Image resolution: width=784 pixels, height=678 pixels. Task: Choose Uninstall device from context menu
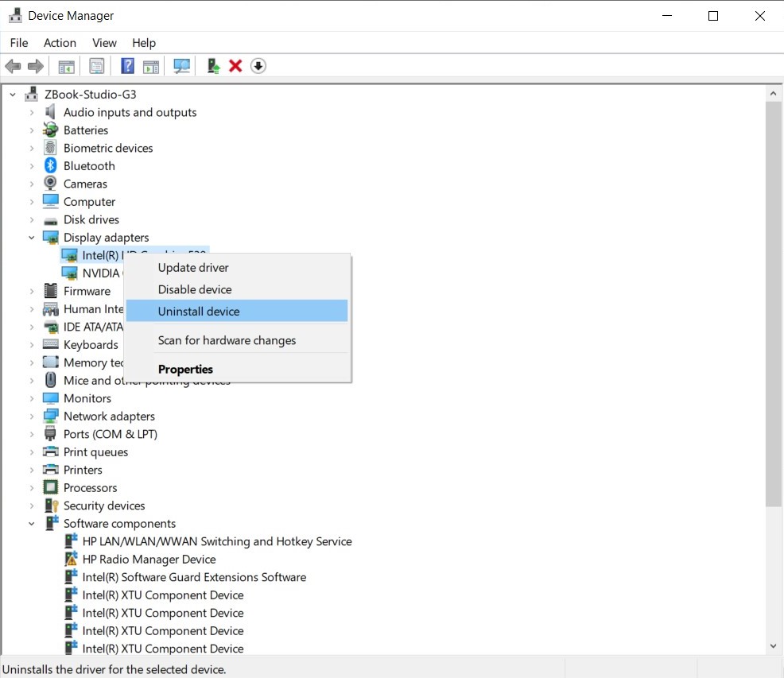(199, 312)
